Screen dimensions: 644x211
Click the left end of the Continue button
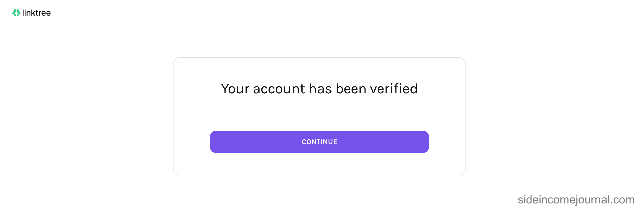217,142
